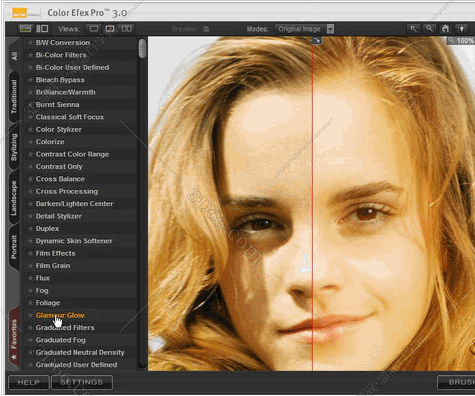Open the All filters tab
Image resolution: width=475 pixels, height=396 pixels.
click(x=14, y=56)
